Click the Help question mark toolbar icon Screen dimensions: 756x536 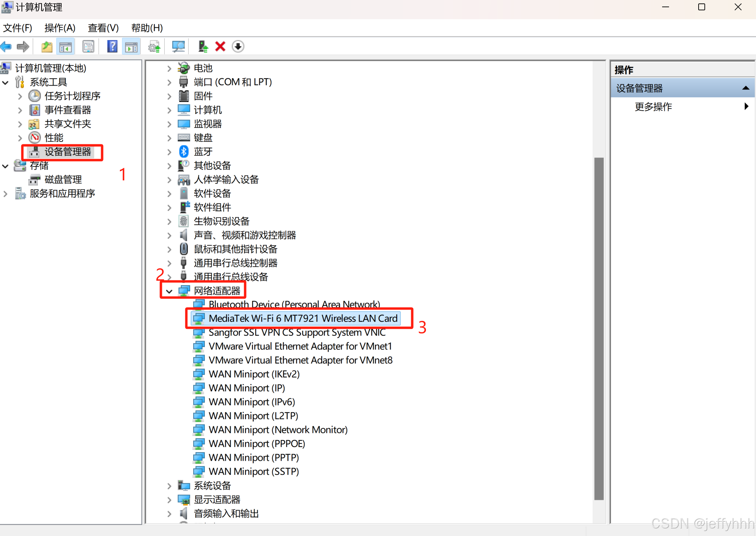(x=112, y=46)
